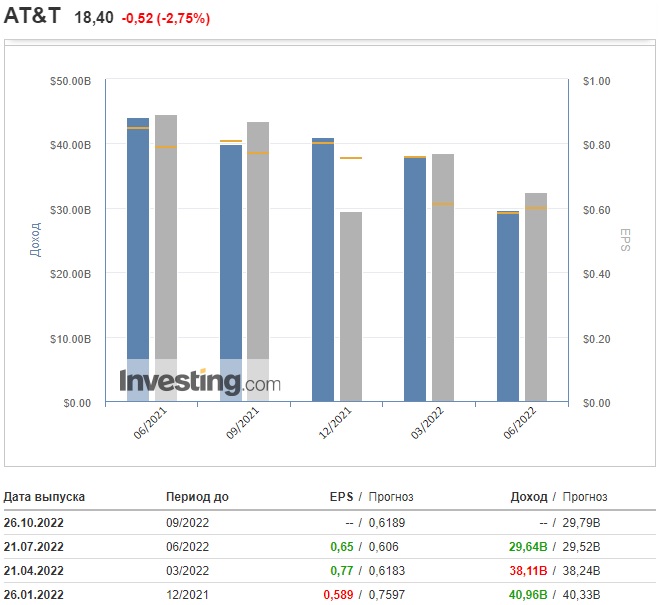Select the EPS column header
This screenshot has height=605, width=660.
click(x=341, y=497)
